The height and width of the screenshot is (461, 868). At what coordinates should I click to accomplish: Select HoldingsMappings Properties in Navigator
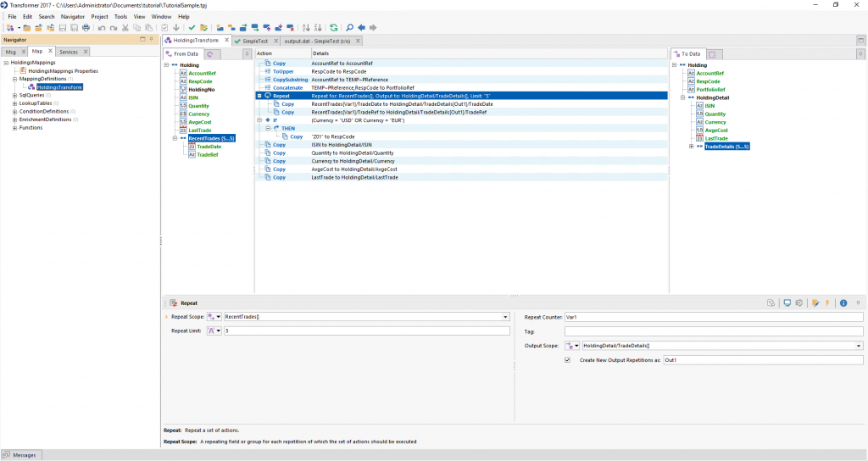click(x=64, y=71)
